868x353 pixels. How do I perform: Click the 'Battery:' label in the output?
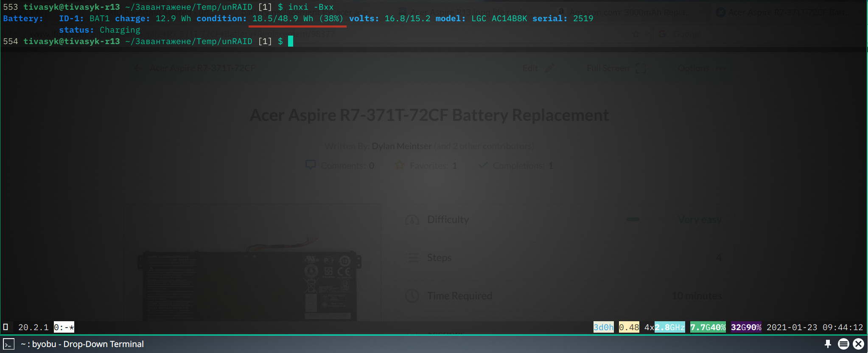[23, 19]
